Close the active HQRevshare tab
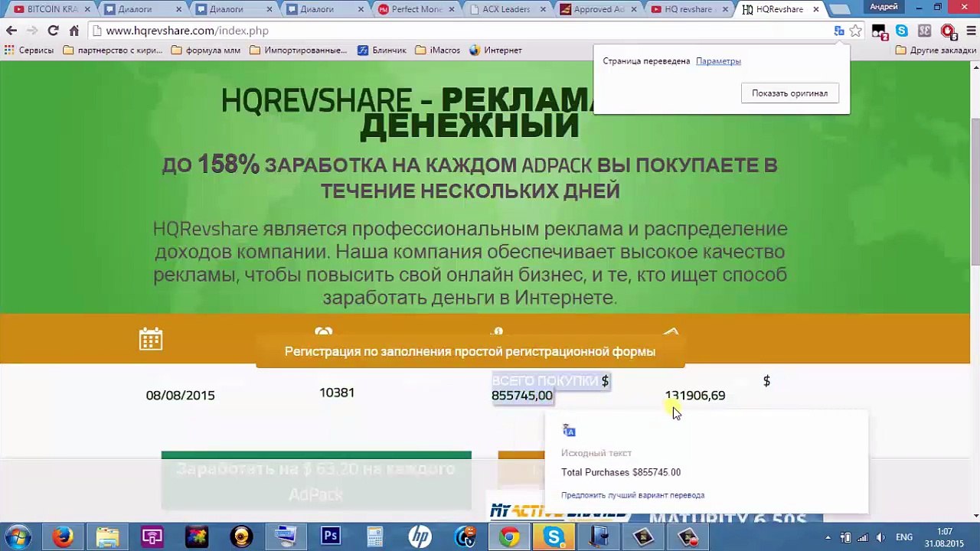Viewport: 980px width, 551px height. [816, 9]
